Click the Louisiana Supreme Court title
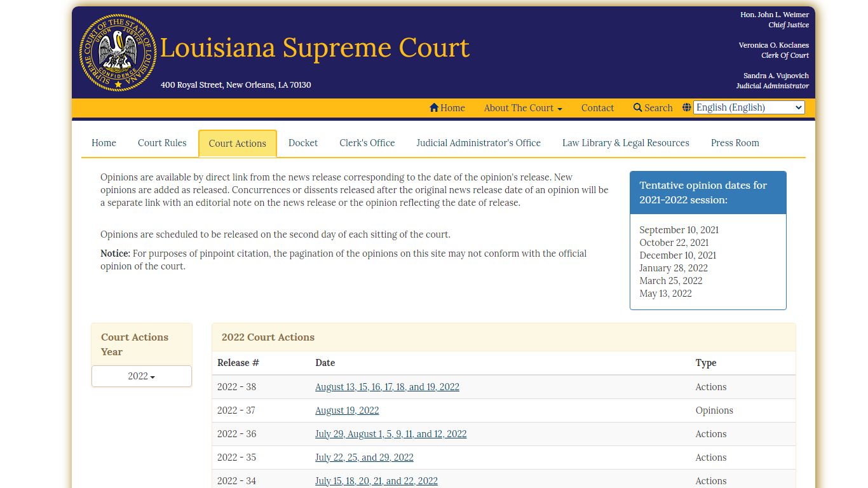 click(x=315, y=48)
